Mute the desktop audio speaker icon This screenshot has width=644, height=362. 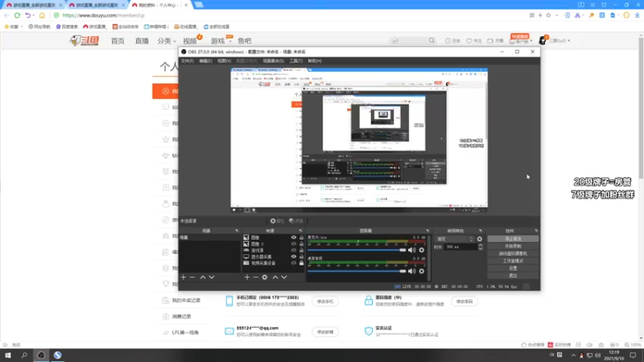click(x=412, y=271)
